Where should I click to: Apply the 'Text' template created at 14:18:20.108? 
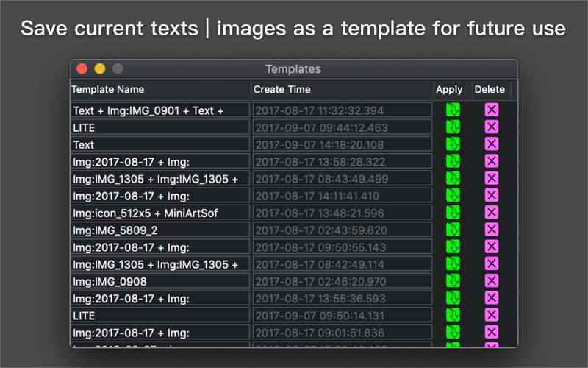453,144
